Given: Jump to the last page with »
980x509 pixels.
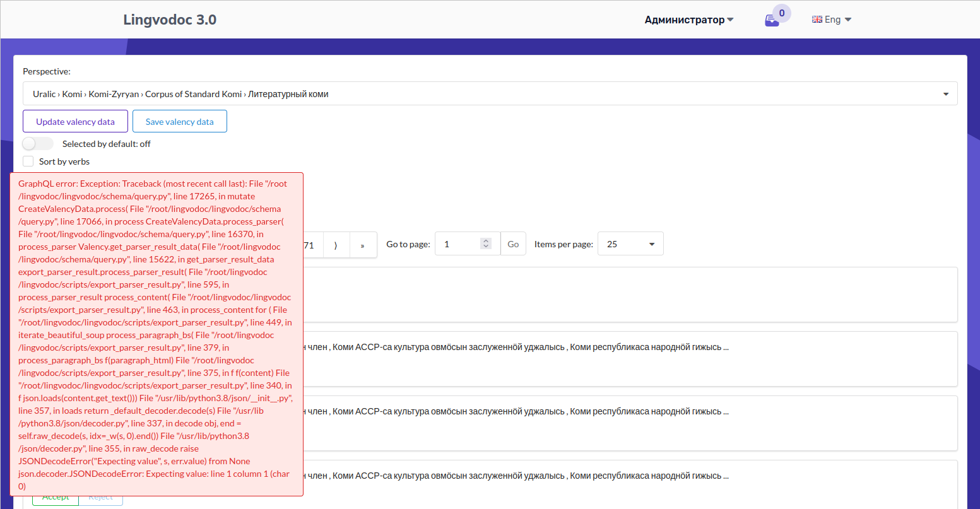Looking at the screenshot, I should tap(362, 245).
